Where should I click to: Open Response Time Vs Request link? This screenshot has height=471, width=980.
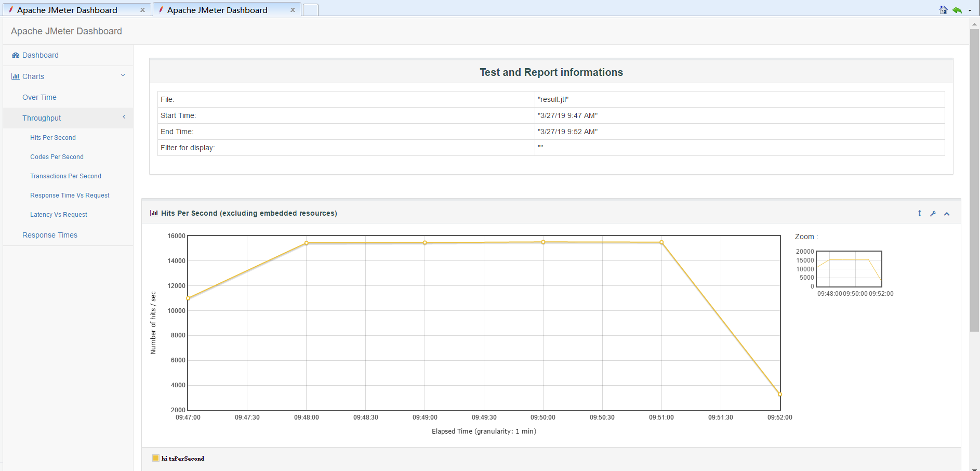(70, 195)
